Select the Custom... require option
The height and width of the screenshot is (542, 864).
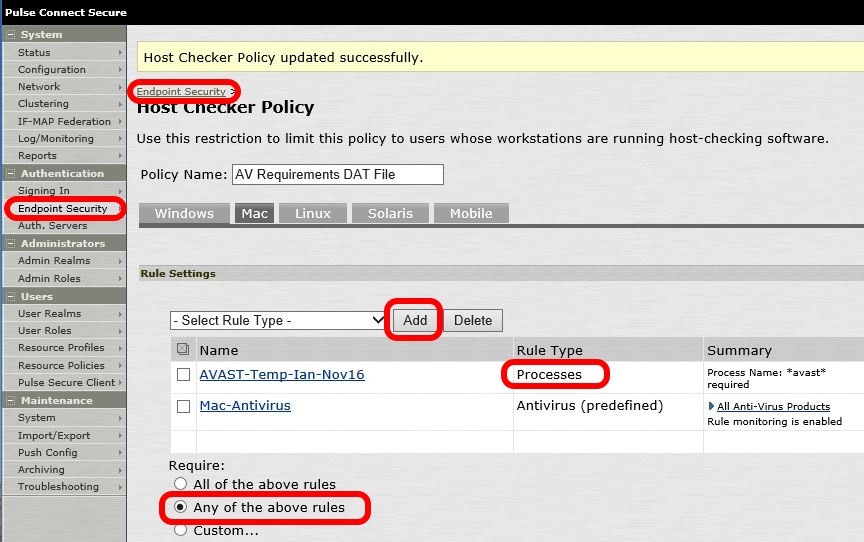click(181, 530)
